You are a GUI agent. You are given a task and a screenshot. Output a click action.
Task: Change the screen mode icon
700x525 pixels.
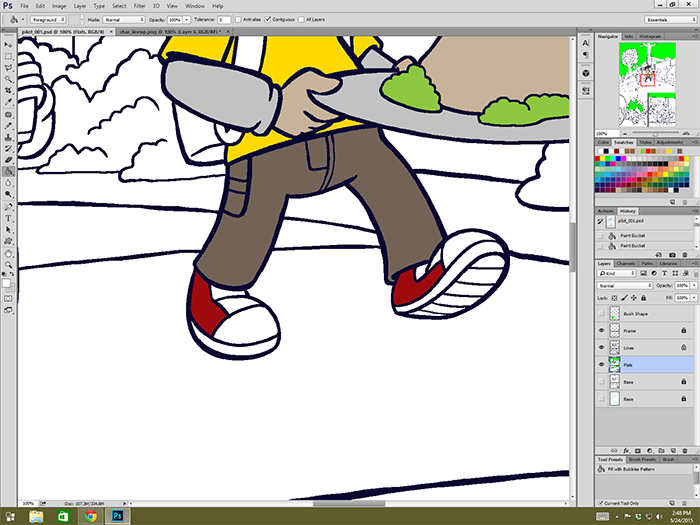[8, 310]
